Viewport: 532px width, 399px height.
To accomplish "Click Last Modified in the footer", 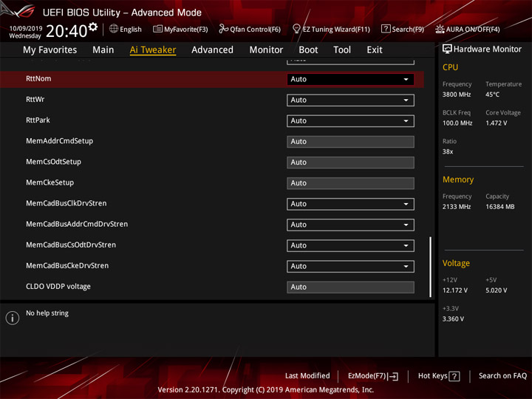I will point(307,376).
